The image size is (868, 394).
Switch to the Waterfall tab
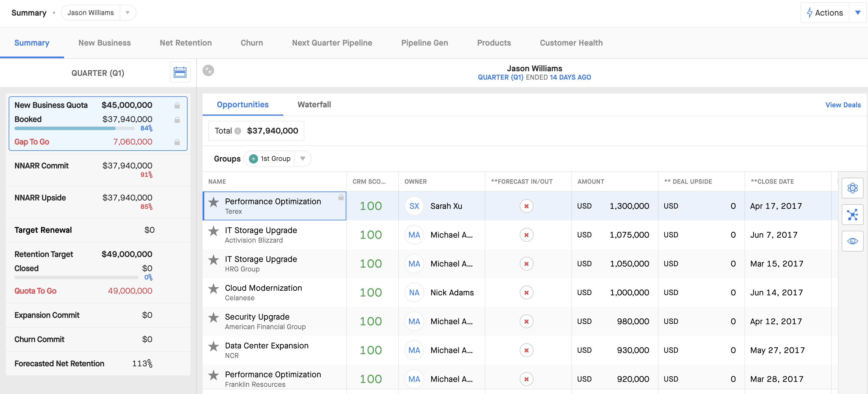coord(314,105)
